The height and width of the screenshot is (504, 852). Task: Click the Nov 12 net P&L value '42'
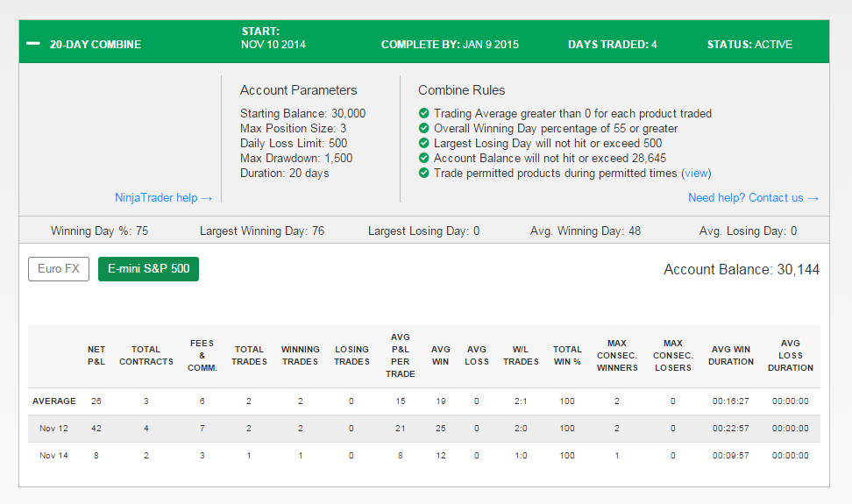[x=96, y=428]
